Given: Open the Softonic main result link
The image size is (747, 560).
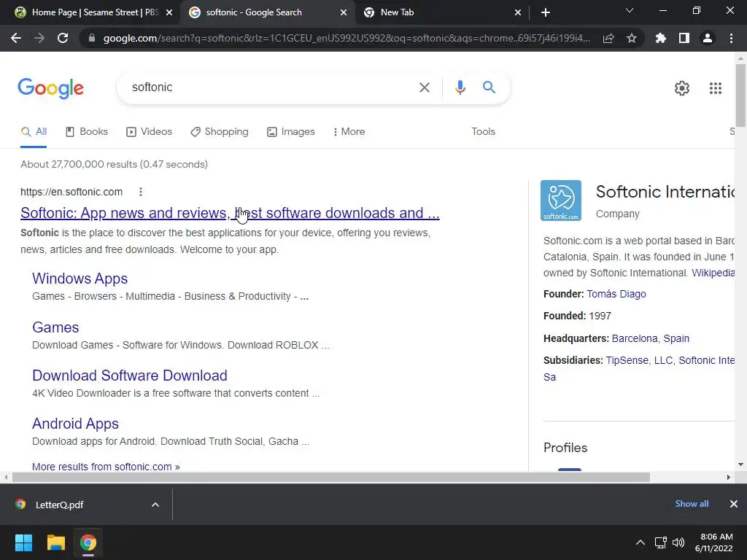Looking at the screenshot, I should (230, 213).
